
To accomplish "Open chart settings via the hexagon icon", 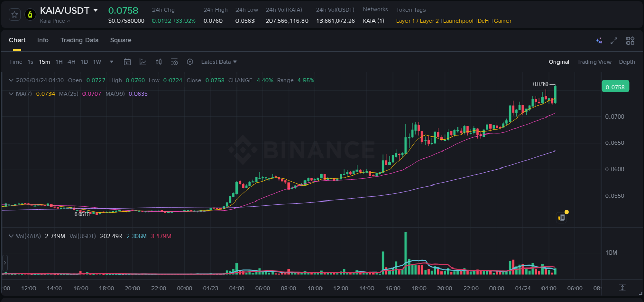I will (x=190, y=62).
